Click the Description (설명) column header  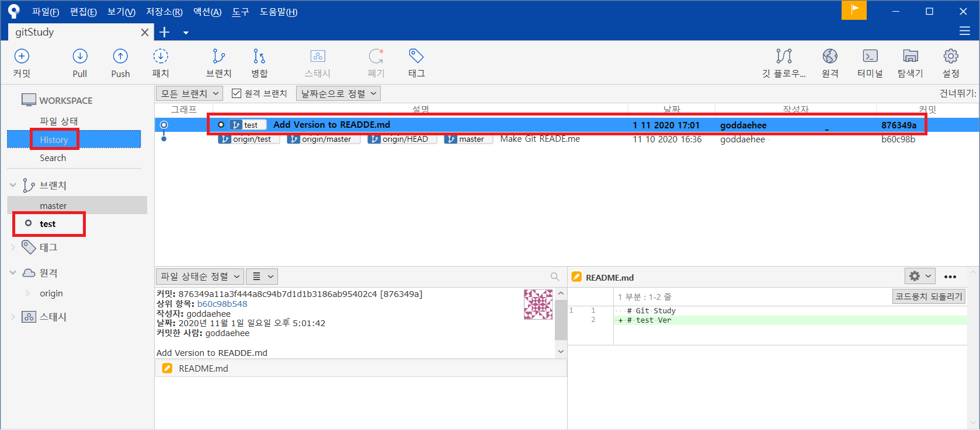(x=421, y=109)
